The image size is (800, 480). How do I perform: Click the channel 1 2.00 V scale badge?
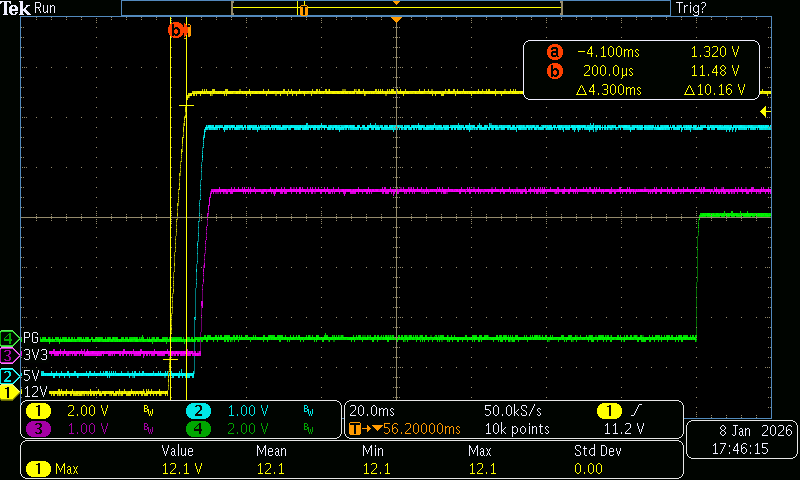[38, 411]
